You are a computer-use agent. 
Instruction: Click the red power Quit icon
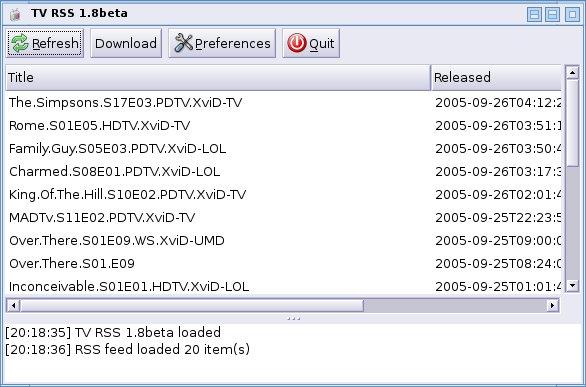click(x=297, y=43)
